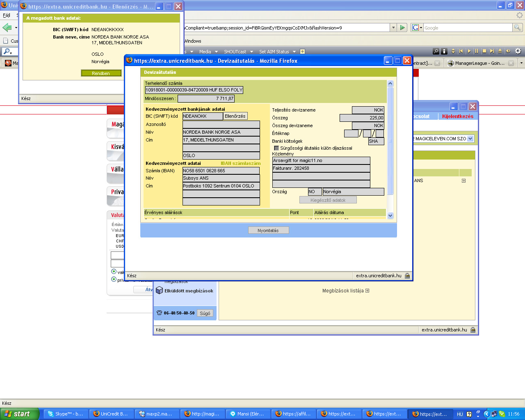Click the taskbar help question mark icon

[469, 414]
